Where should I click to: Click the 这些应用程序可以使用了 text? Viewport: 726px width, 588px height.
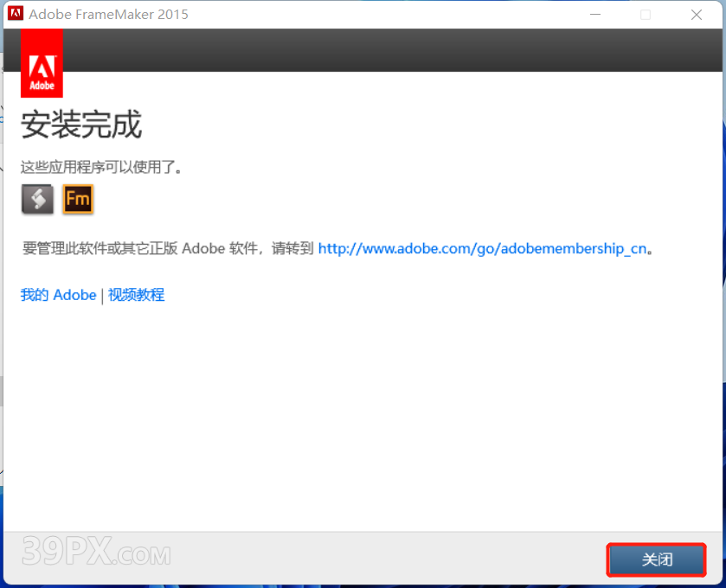pyautogui.click(x=100, y=167)
